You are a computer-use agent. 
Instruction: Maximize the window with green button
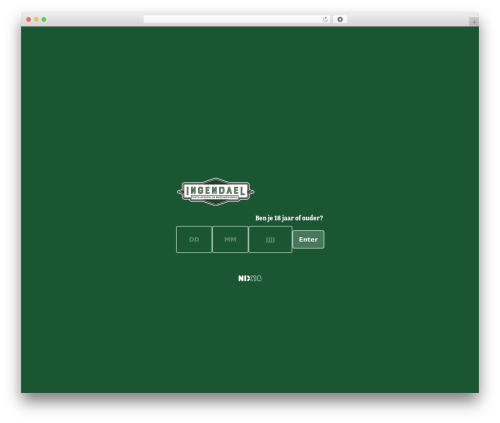[44, 20]
